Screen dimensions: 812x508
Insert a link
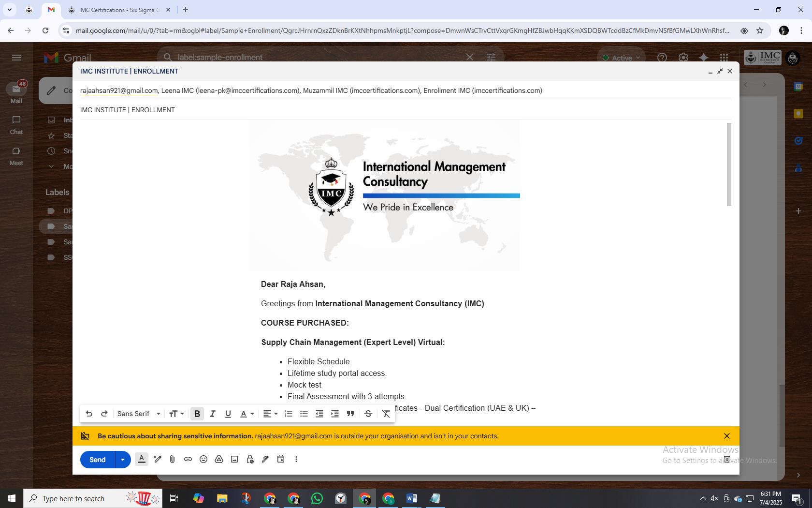(x=188, y=459)
